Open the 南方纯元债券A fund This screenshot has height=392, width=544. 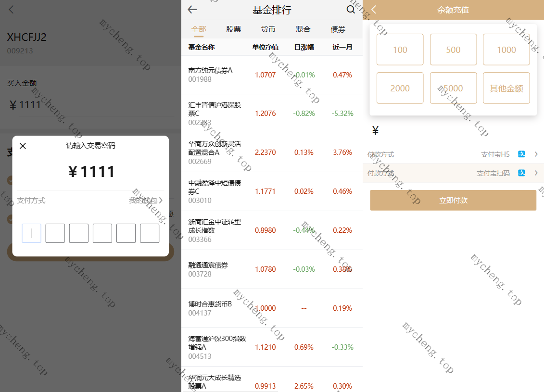click(x=272, y=75)
